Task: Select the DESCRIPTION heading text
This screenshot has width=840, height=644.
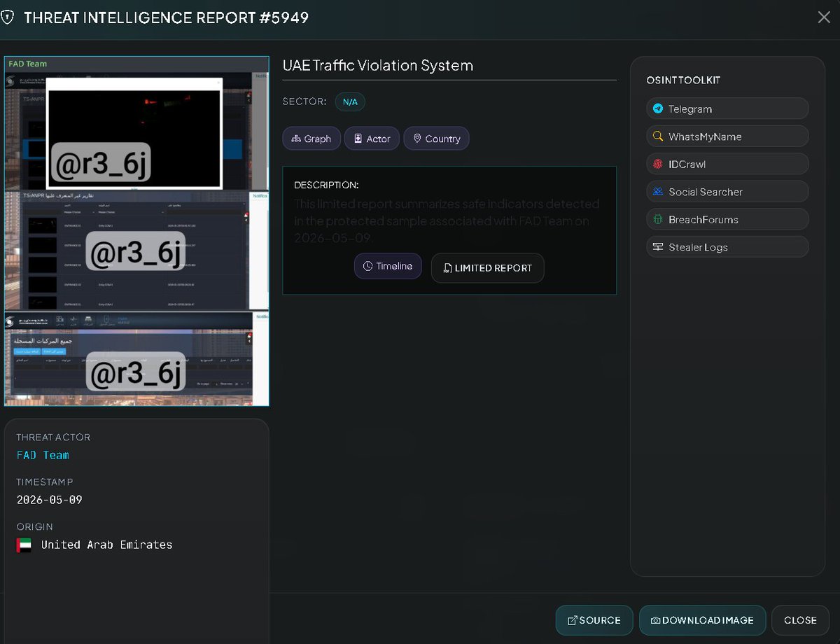Action: [x=326, y=185]
